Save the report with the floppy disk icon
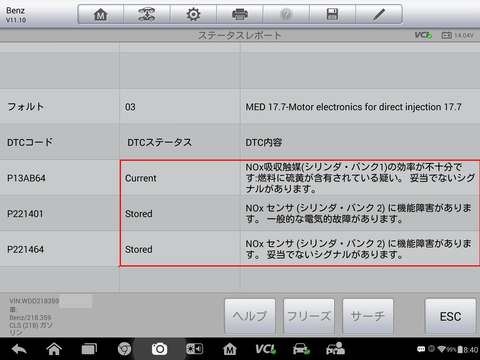The image size is (480, 360). pyautogui.click(x=332, y=14)
